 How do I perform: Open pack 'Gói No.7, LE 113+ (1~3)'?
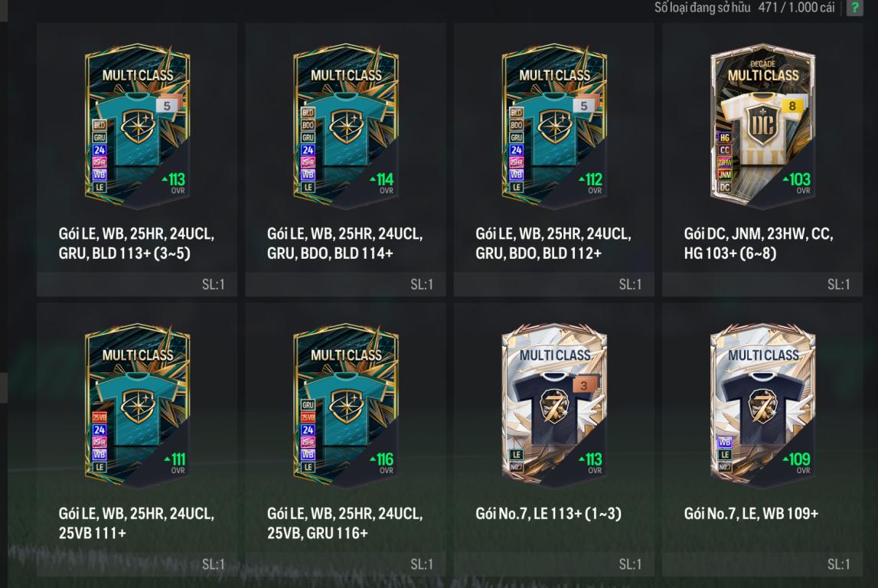coord(548,514)
